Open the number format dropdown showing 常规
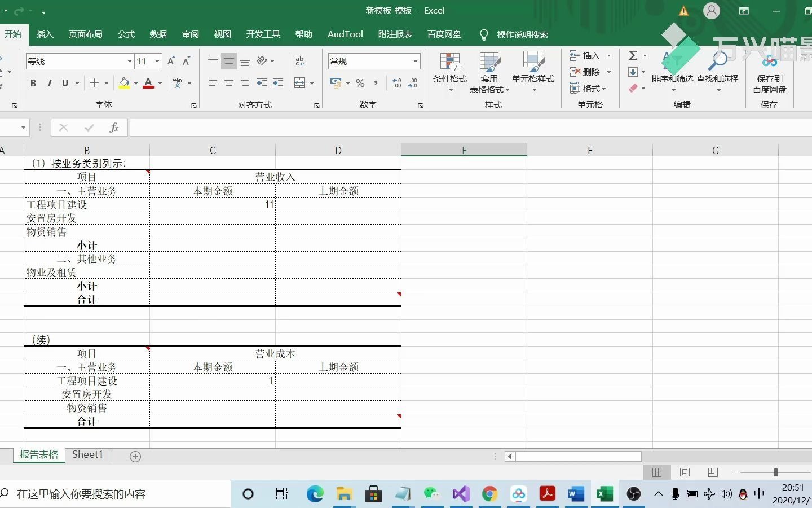This screenshot has height=508, width=812. (416, 61)
